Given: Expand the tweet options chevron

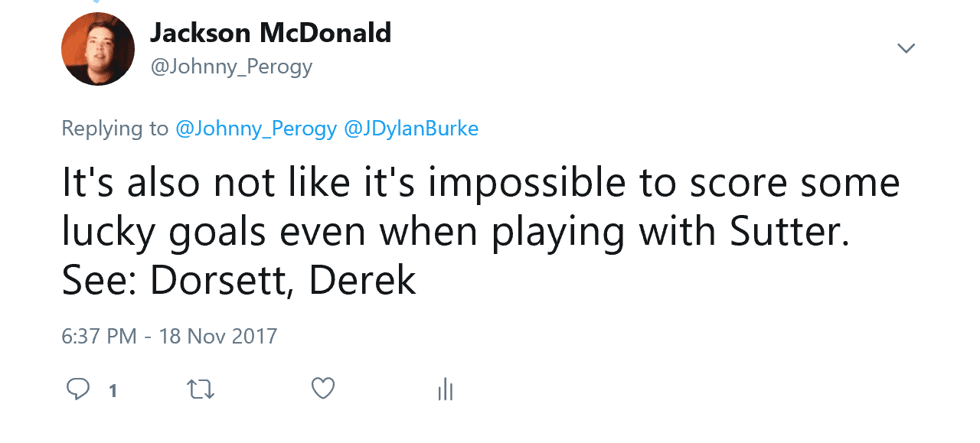Looking at the screenshot, I should point(906,49).
